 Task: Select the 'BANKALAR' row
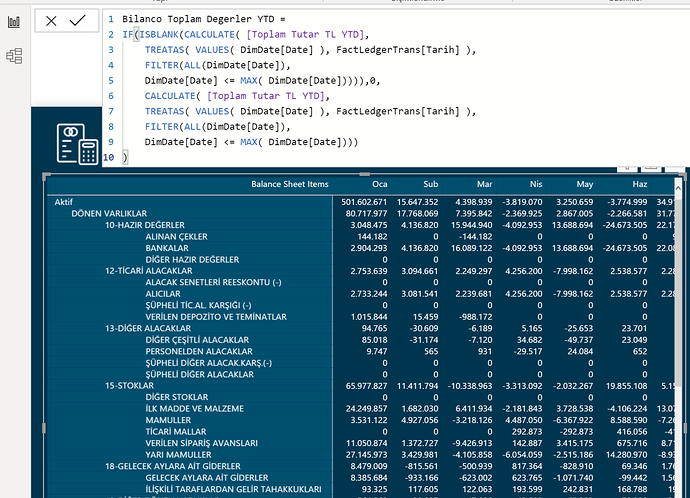(167, 248)
